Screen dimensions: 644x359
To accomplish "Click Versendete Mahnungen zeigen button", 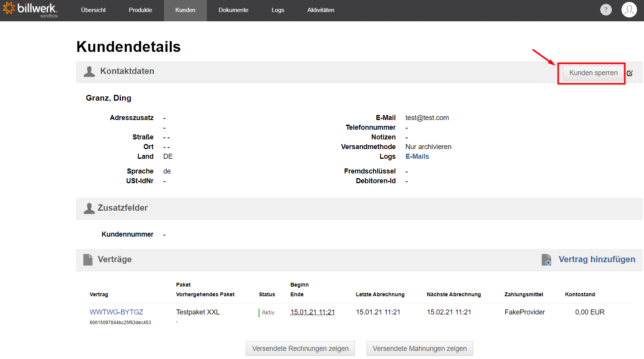I will (420, 349).
